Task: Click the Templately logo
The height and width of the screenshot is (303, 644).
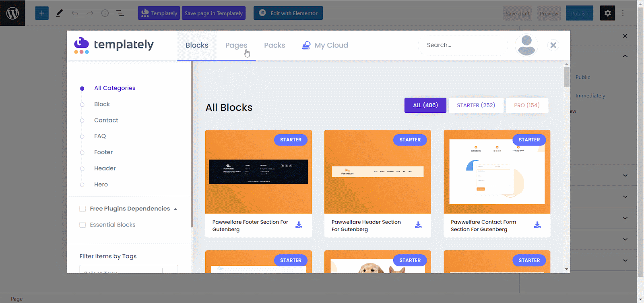Action: [x=114, y=45]
